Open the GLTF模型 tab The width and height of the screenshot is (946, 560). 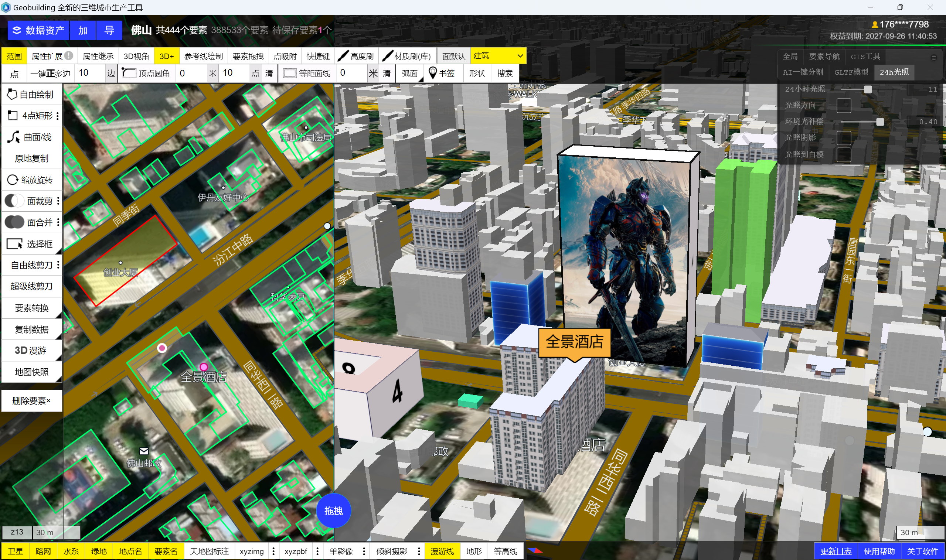[x=851, y=72]
